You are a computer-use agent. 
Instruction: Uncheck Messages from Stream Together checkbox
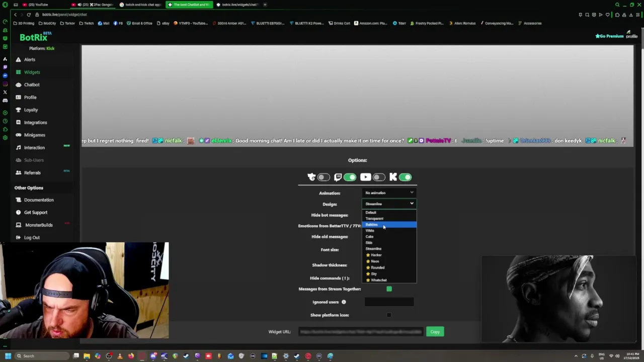click(x=389, y=289)
